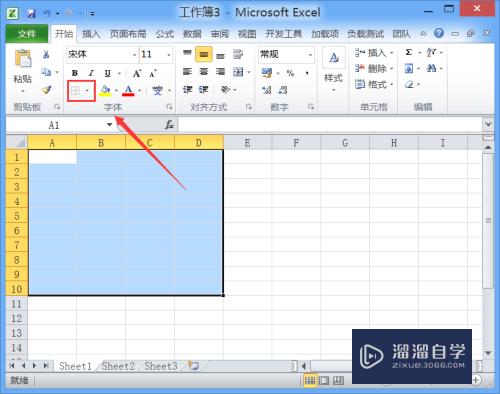Switch to the 公式 tab
The image size is (500, 394).
click(165, 34)
